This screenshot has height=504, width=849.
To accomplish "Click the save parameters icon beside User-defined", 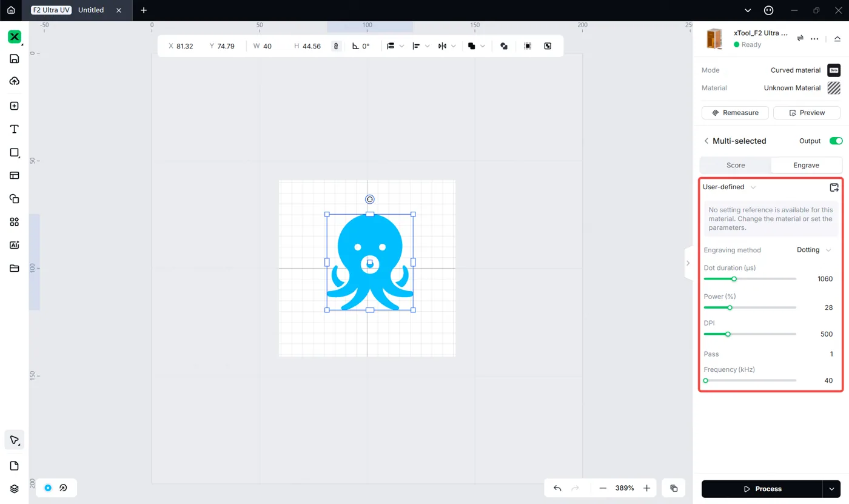I will pyautogui.click(x=834, y=187).
